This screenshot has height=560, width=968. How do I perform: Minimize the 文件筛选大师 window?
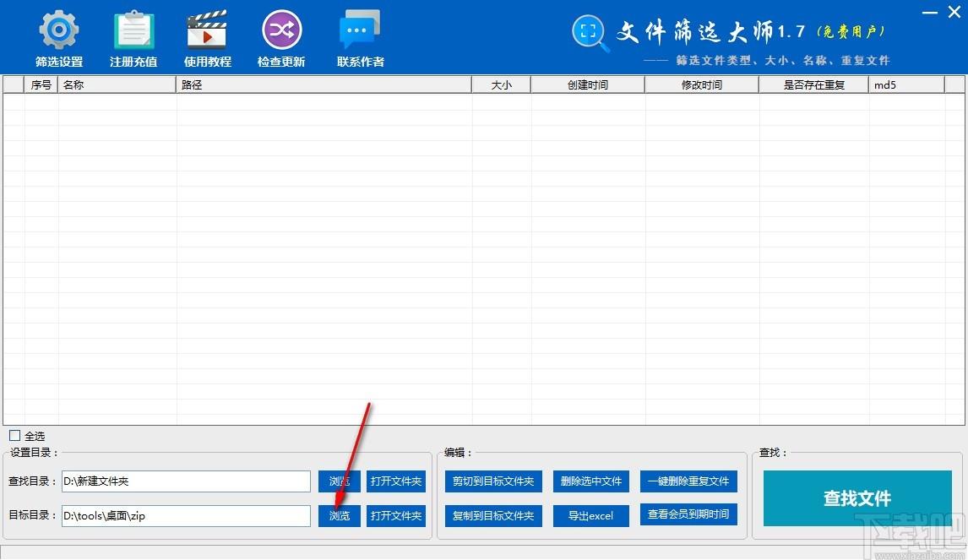(930, 13)
